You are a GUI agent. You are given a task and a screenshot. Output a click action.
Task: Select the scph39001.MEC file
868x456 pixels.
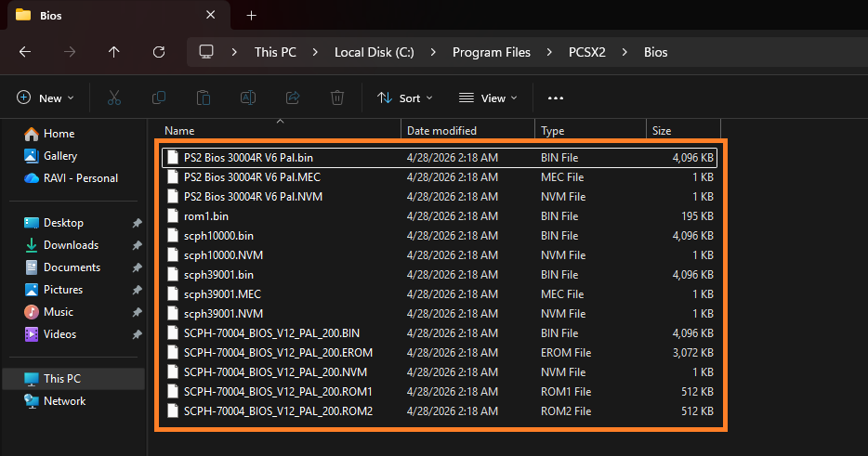440,293
